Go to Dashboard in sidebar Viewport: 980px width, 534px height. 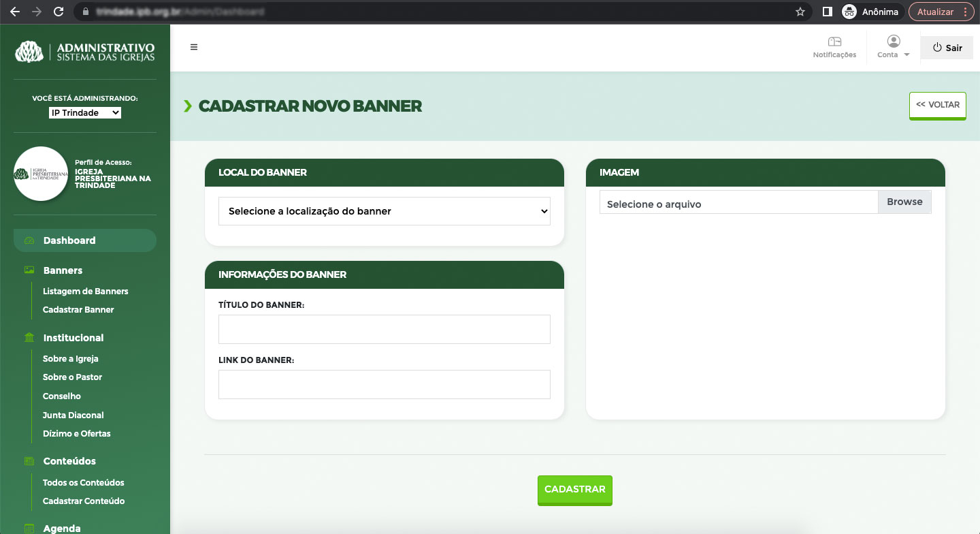pos(69,240)
